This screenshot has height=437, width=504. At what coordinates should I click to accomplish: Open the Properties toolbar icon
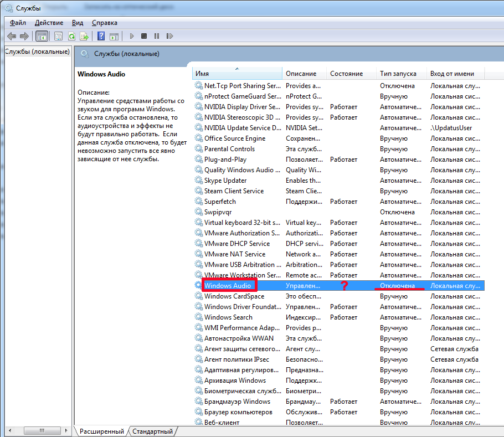pos(58,36)
